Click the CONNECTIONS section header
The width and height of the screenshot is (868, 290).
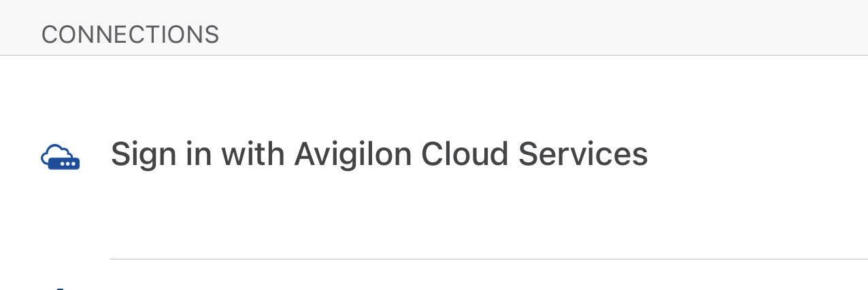pyautogui.click(x=130, y=35)
